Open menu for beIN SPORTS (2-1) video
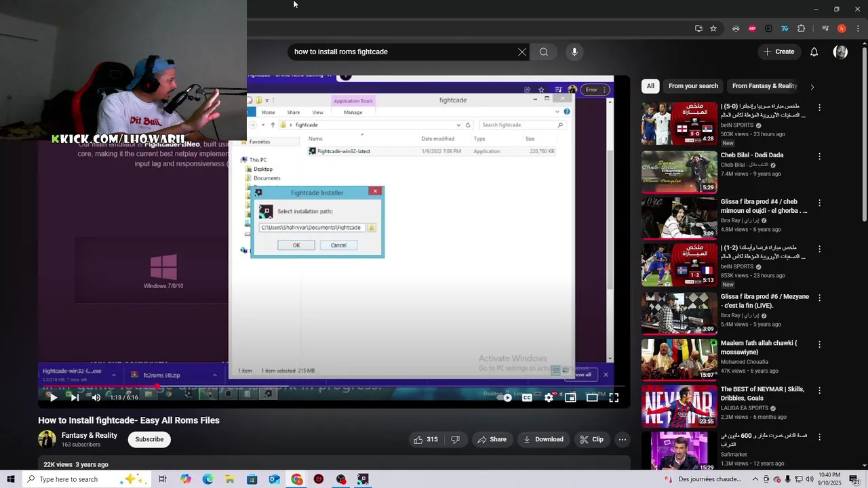This screenshot has height=488, width=868. pyautogui.click(x=819, y=249)
